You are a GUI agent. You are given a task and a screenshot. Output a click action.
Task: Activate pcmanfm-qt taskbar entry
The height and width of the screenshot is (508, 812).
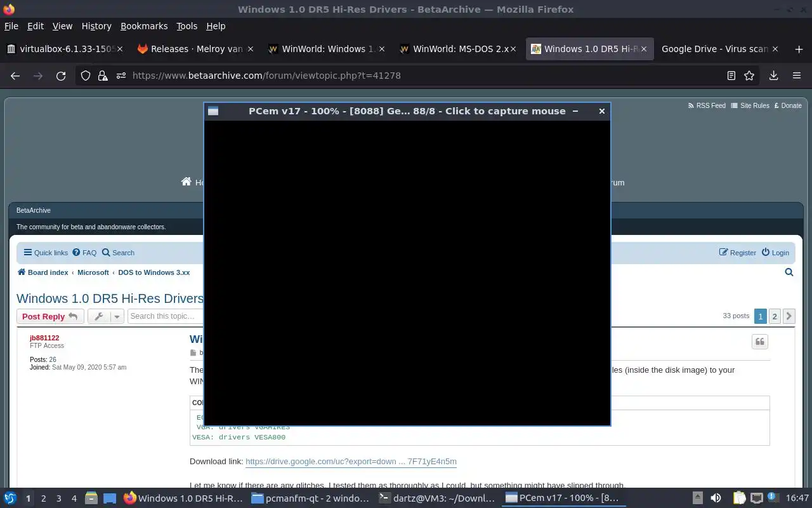(x=310, y=498)
